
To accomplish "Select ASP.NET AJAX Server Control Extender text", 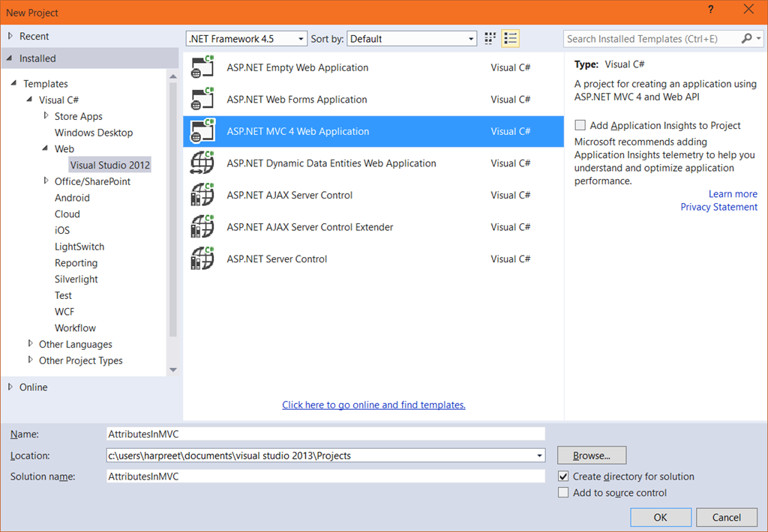I will coord(310,227).
